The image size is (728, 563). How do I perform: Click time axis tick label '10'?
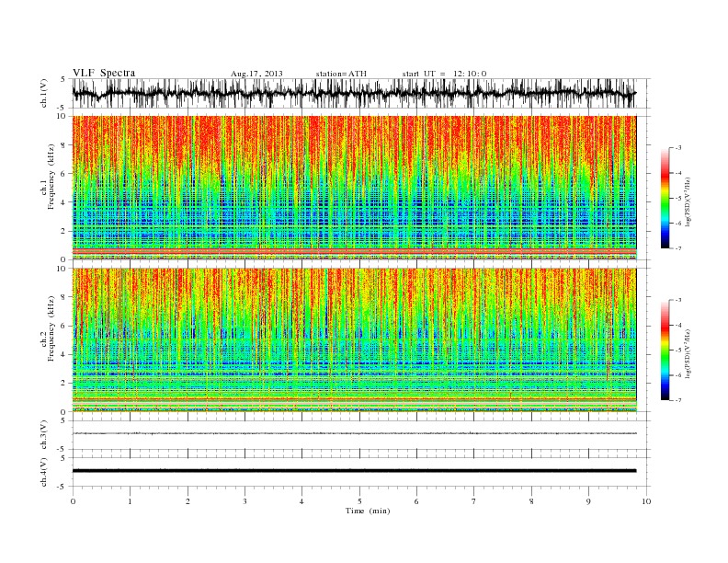pos(646,501)
